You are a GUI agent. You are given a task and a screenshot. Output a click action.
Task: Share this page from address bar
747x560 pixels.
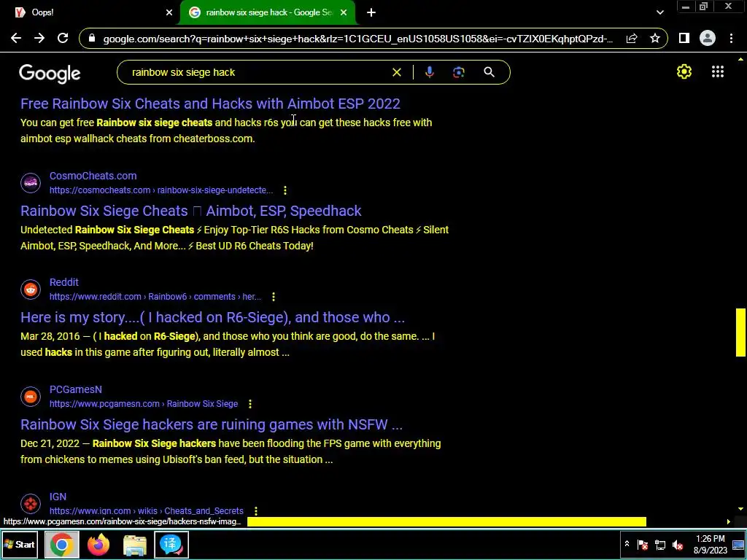[632, 39]
